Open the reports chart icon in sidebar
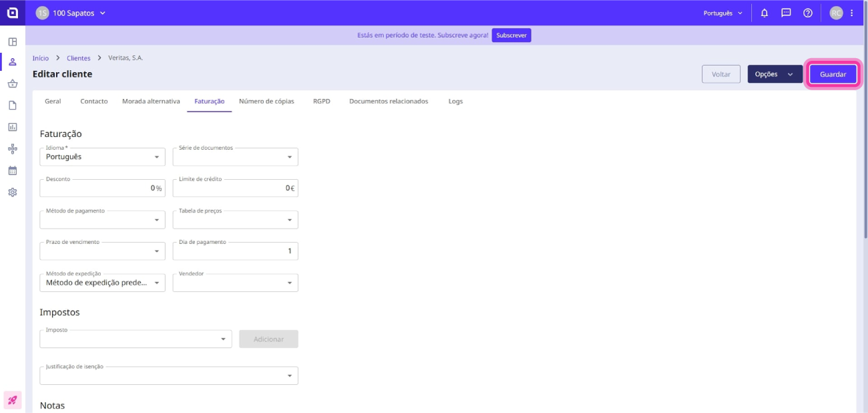Screen dimensions: 868x413 (12, 127)
